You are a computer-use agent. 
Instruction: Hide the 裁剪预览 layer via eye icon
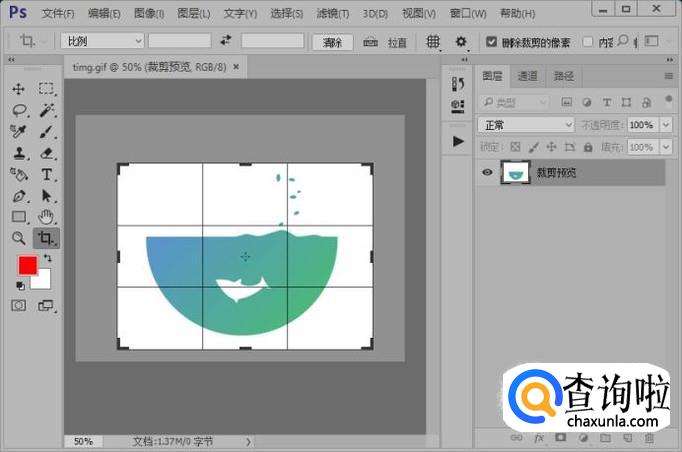click(x=487, y=172)
